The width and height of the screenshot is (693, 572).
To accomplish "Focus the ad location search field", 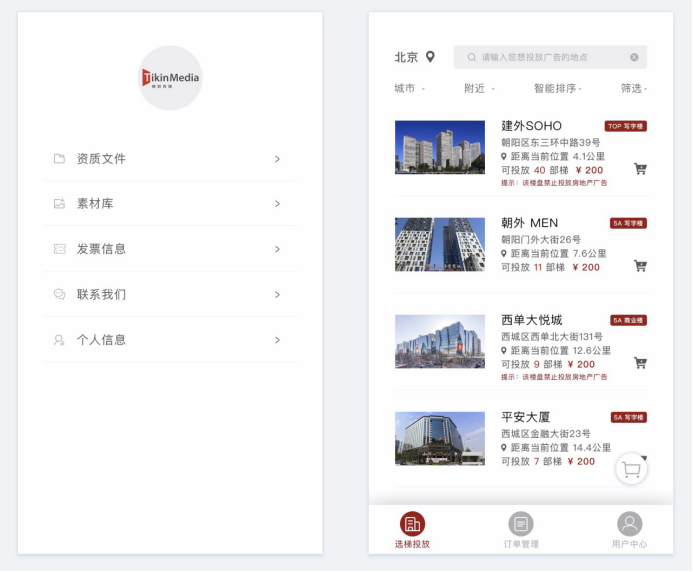I will click(x=550, y=57).
